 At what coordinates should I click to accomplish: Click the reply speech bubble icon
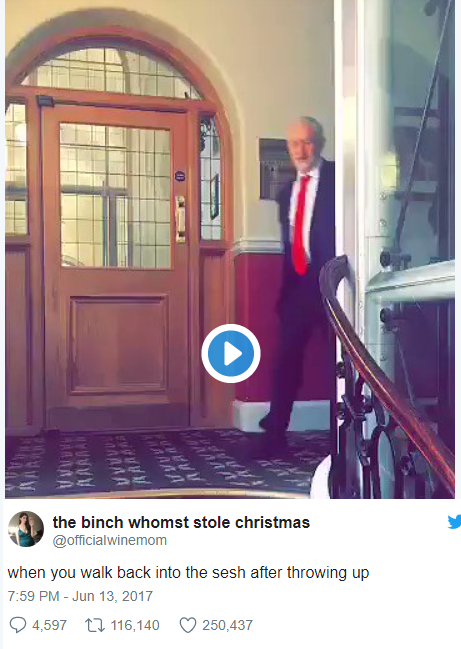18,625
